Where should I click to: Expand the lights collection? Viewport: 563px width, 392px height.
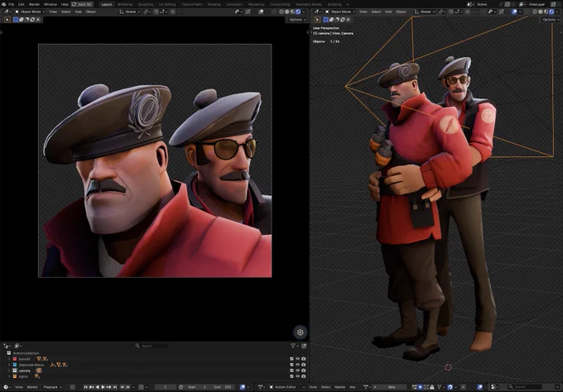[x=9, y=376]
